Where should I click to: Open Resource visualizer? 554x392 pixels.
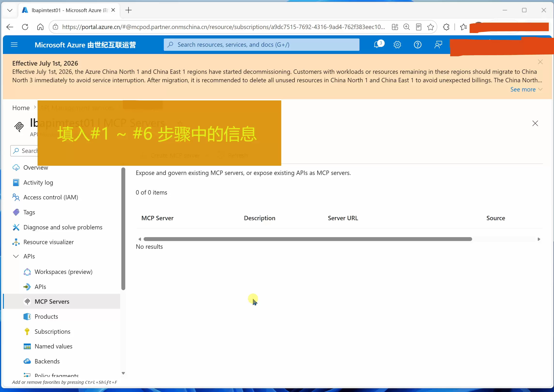48,242
